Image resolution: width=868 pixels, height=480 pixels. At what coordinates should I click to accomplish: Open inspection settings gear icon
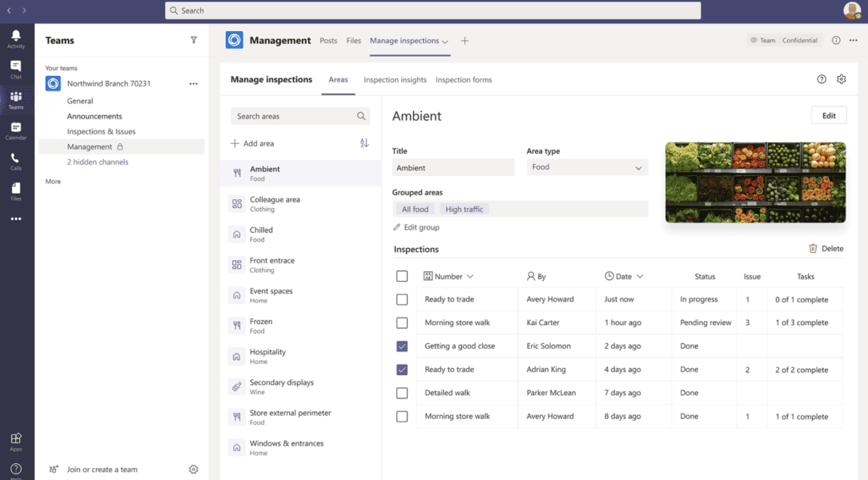(841, 79)
